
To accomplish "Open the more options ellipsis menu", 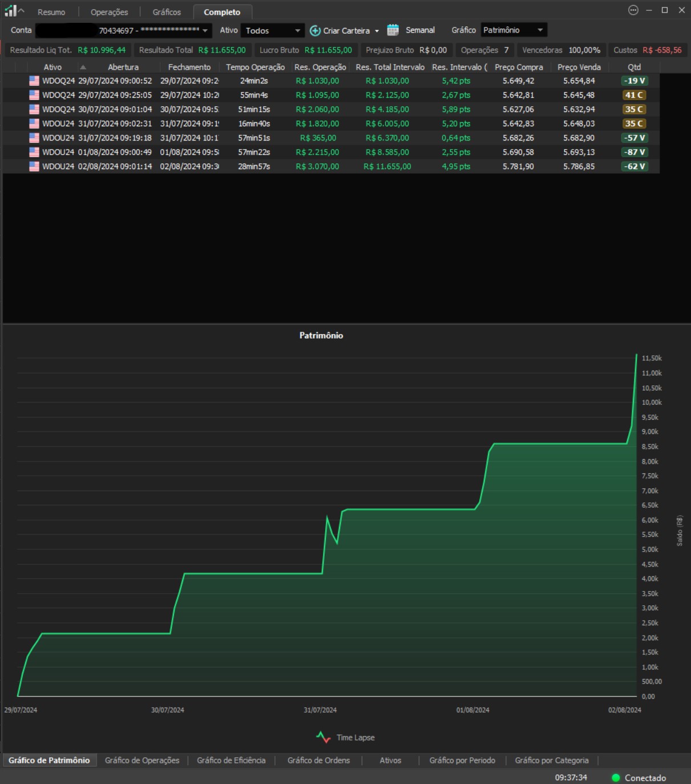I will (633, 10).
